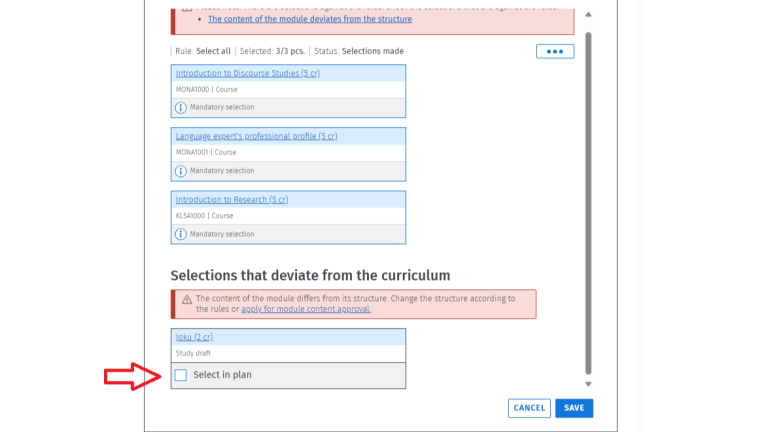The width and height of the screenshot is (768, 432).
Task: Click the MONA1000 Course row
Action: click(x=288, y=90)
